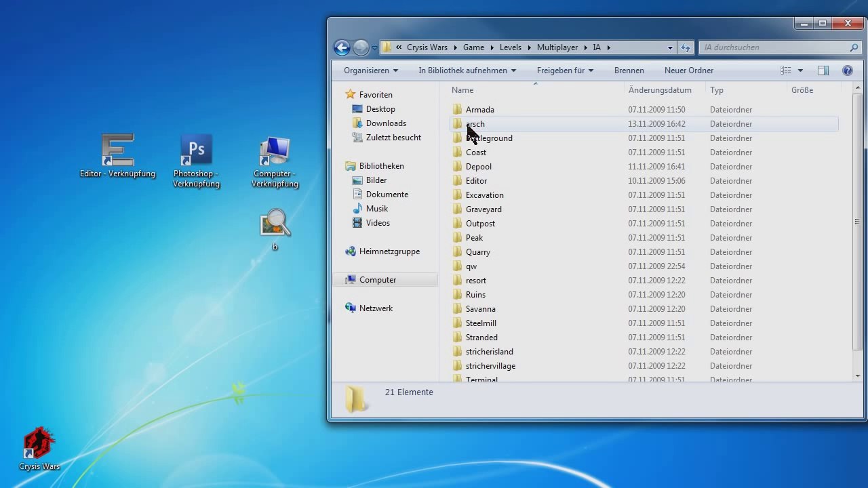Click the Neuer Ordner button
868x488 pixels.
coord(688,70)
